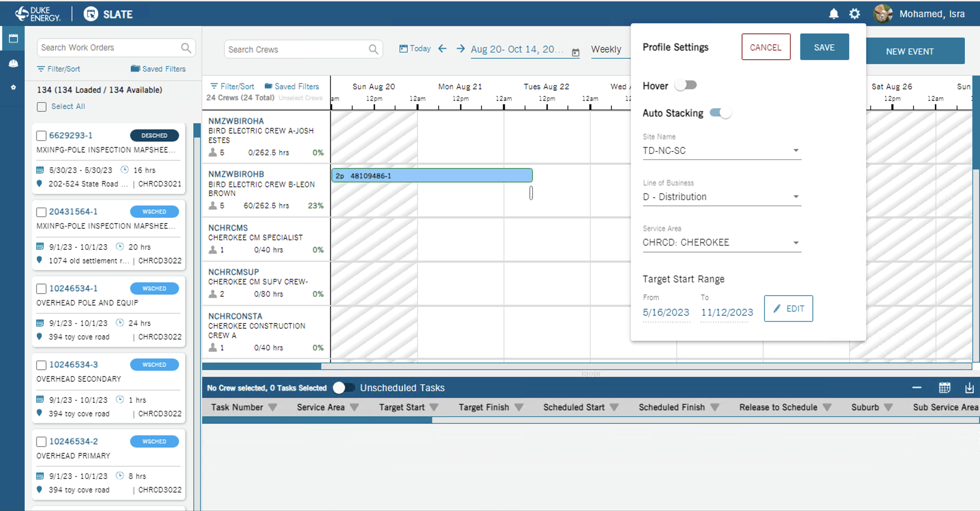Viewport: 980px width, 511px height.
Task: Click EDIT for Target Start Range
Action: pos(788,309)
